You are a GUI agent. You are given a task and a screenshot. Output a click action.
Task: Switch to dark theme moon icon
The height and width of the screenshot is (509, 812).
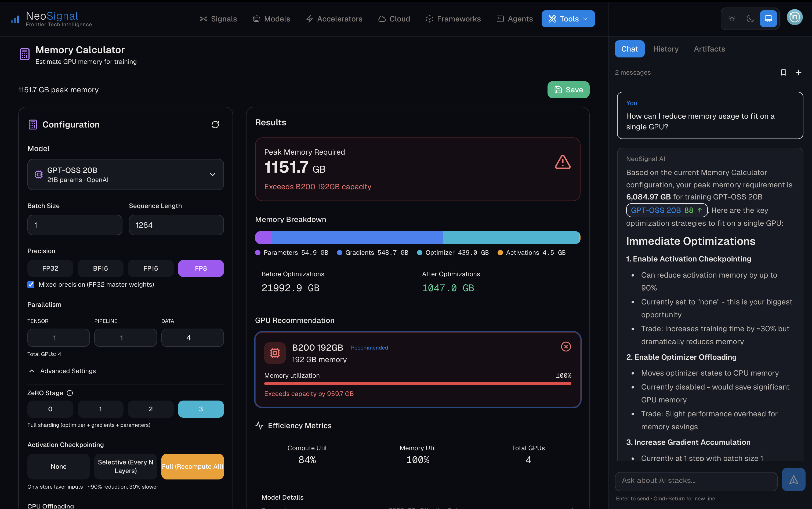coord(750,19)
